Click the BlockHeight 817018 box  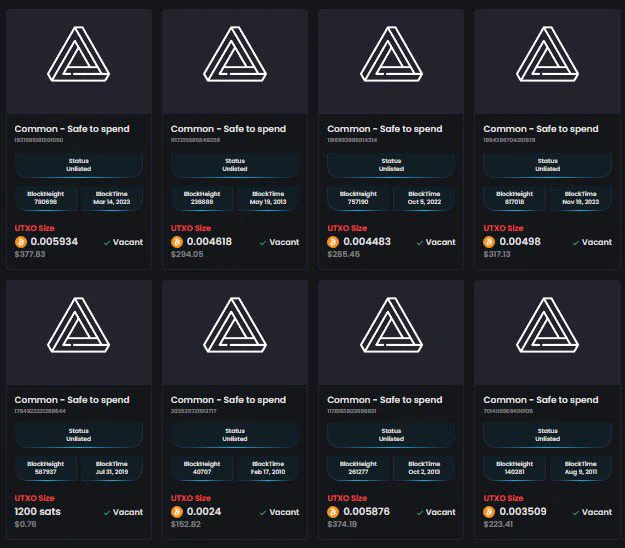[x=514, y=198]
